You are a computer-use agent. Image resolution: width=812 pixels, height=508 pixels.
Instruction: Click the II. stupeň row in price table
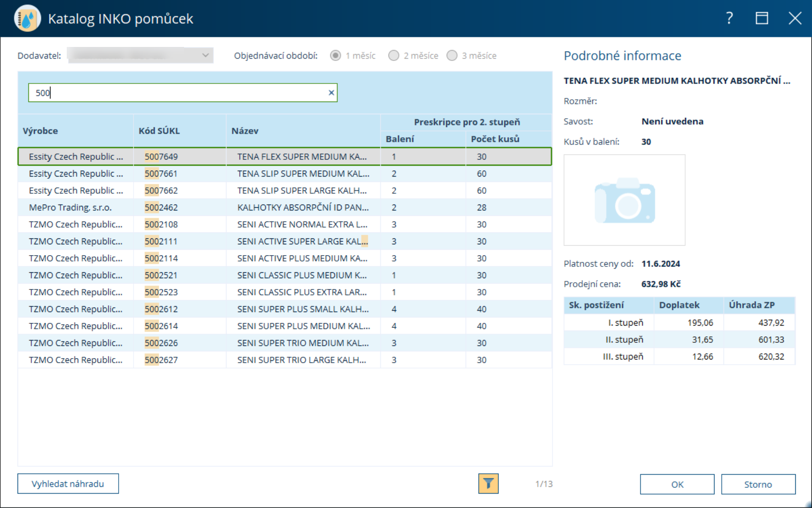(679, 340)
